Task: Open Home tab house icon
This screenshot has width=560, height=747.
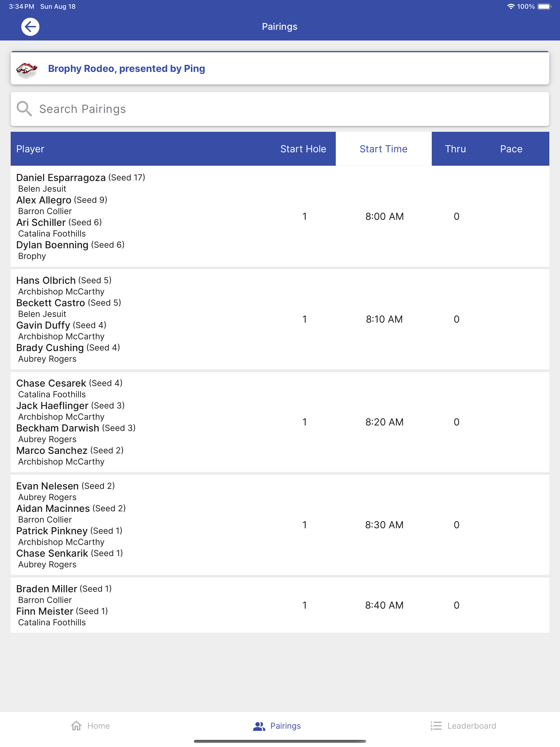Action: 76,725
